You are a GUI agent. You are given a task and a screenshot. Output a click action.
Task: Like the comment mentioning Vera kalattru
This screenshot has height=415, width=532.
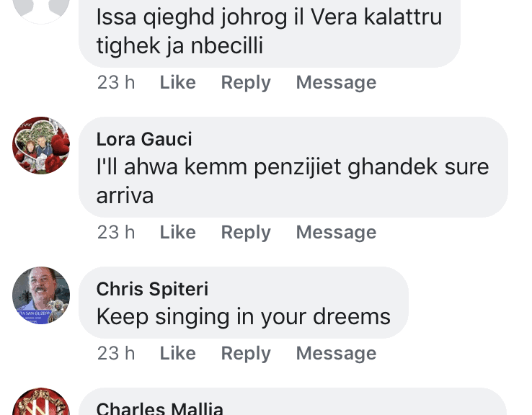(x=177, y=83)
